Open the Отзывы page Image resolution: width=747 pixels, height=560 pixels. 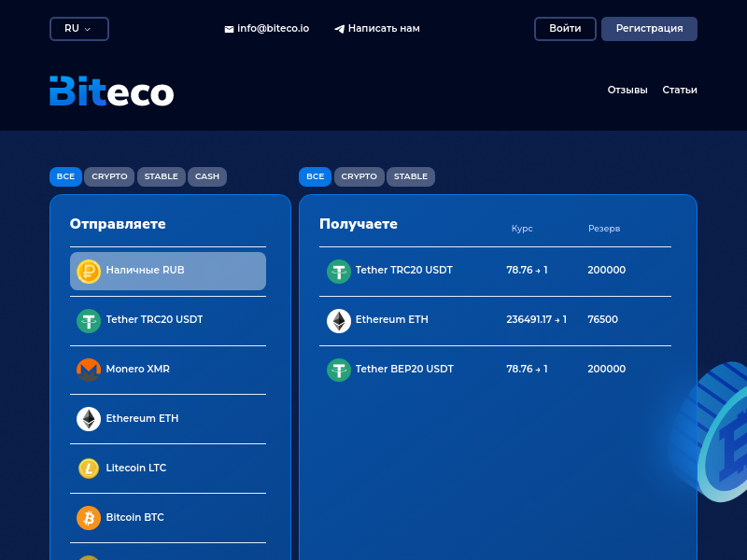coord(627,90)
